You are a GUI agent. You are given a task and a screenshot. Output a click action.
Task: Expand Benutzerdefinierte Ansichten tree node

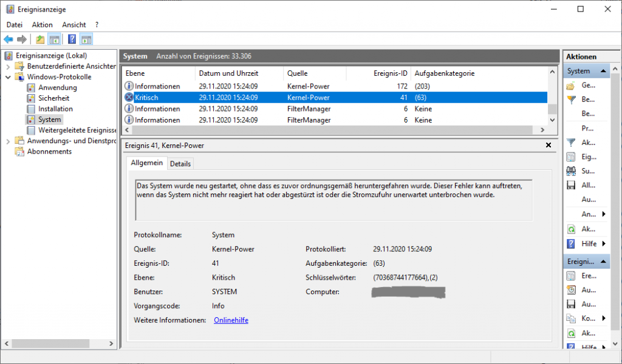[8, 66]
